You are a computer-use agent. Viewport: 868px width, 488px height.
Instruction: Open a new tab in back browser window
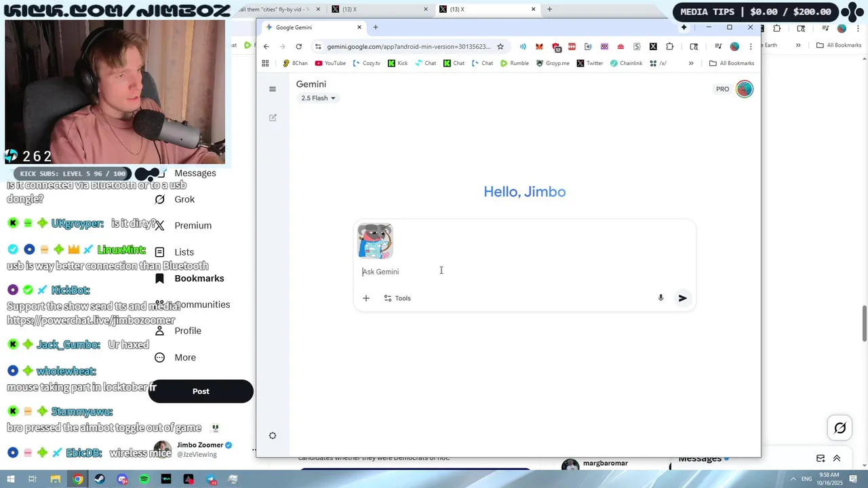pyautogui.click(x=549, y=9)
